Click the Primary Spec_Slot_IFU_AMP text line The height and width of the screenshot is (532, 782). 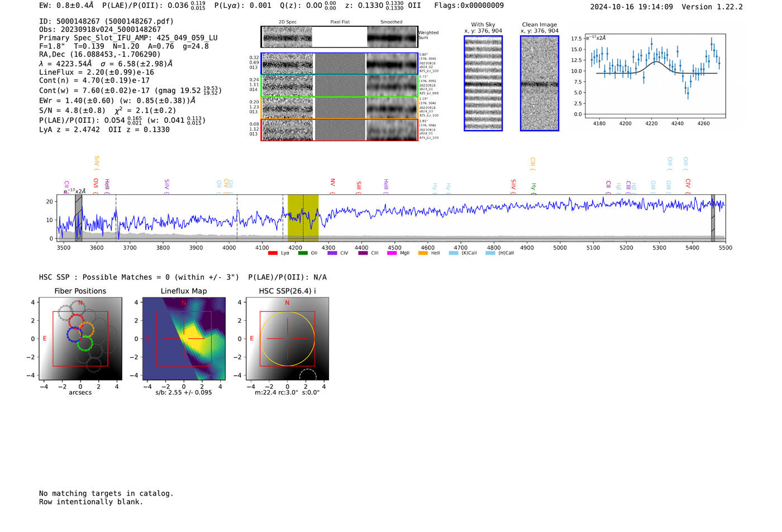pos(128,38)
